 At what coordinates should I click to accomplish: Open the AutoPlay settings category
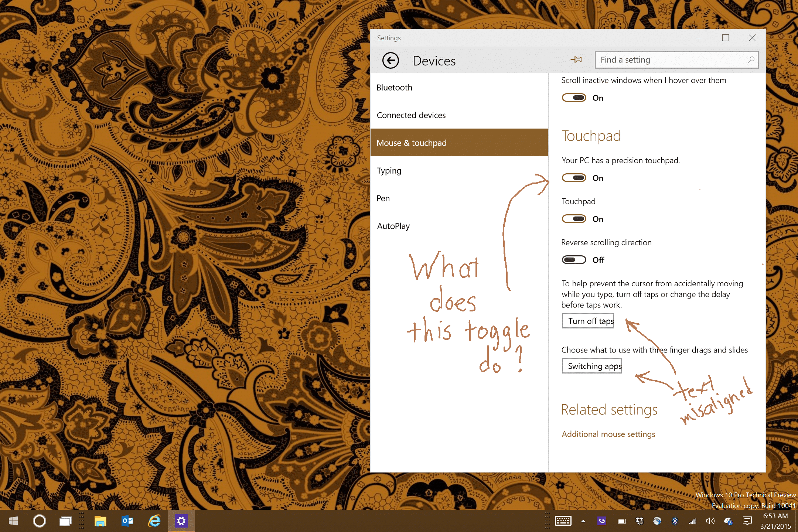(459, 226)
